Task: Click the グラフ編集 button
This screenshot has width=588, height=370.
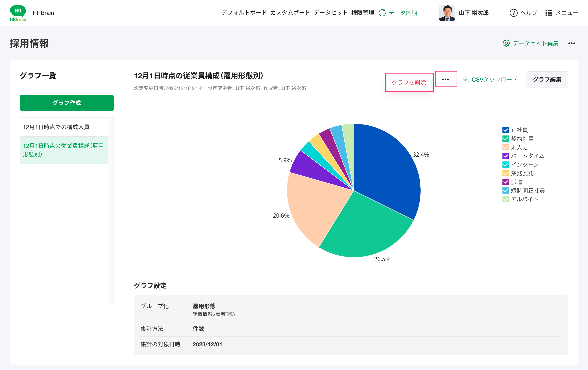Action: tap(547, 79)
